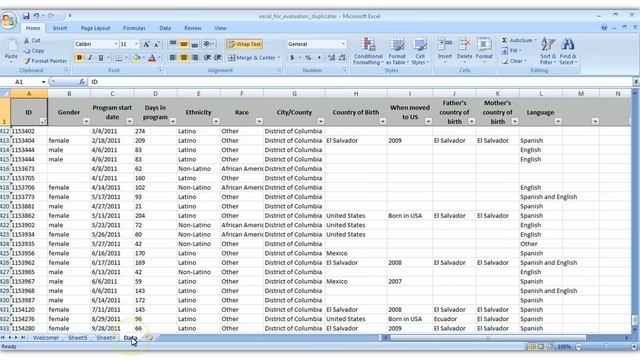The width and height of the screenshot is (640, 360).
Task: Click the Fill button in Editing group
Action: (x=513, y=51)
